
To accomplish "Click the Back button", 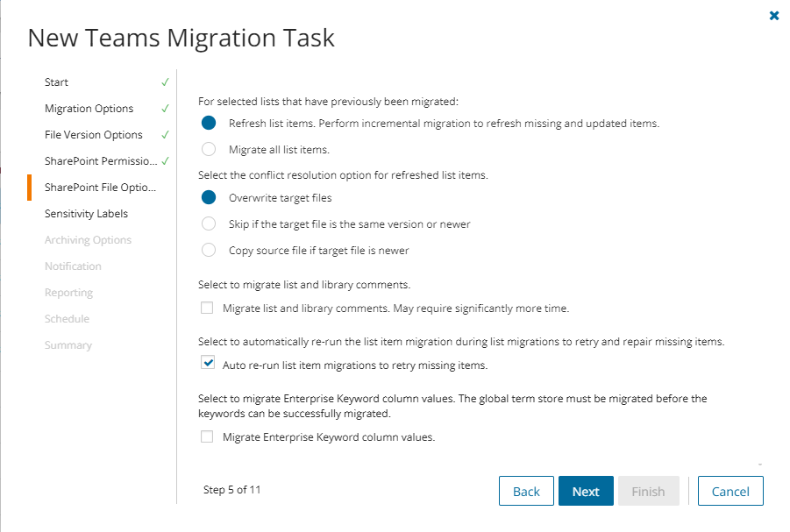I will point(526,491).
